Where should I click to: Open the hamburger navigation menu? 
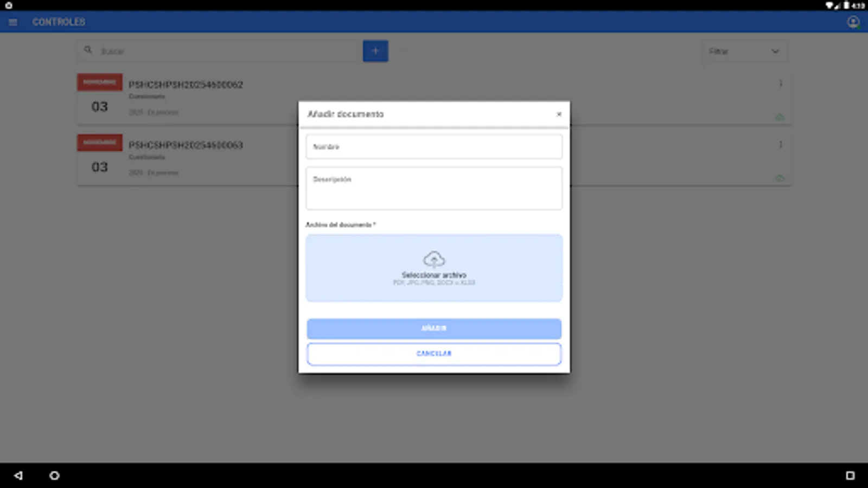pos(13,22)
